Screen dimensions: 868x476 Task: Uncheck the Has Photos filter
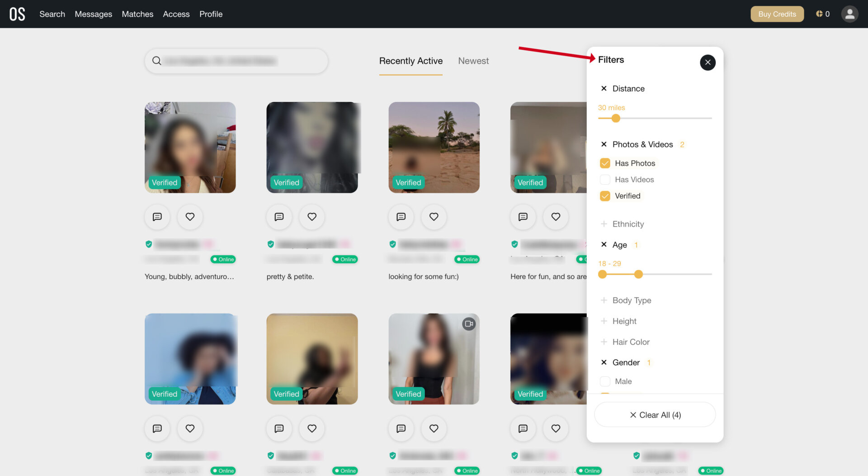[605, 163]
